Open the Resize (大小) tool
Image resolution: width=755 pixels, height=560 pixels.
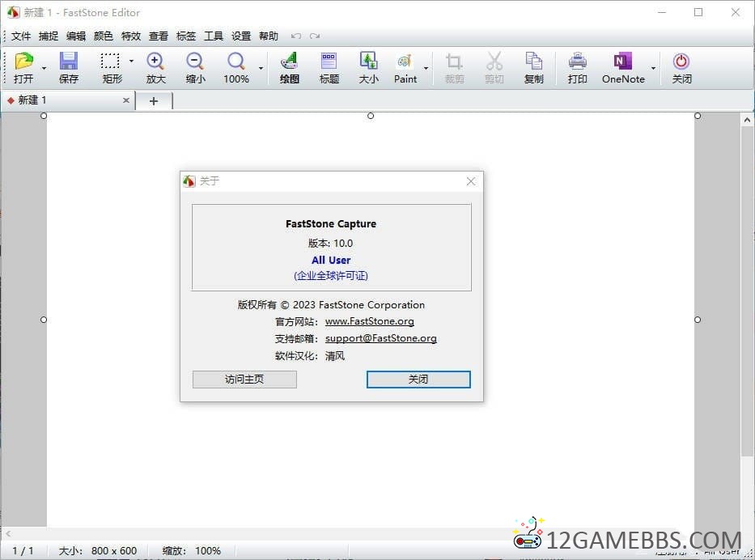(x=369, y=62)
